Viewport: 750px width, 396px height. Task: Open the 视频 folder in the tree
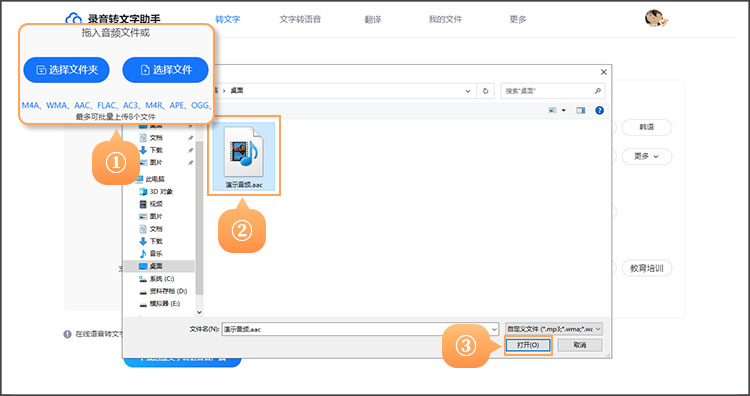(156, 204)
